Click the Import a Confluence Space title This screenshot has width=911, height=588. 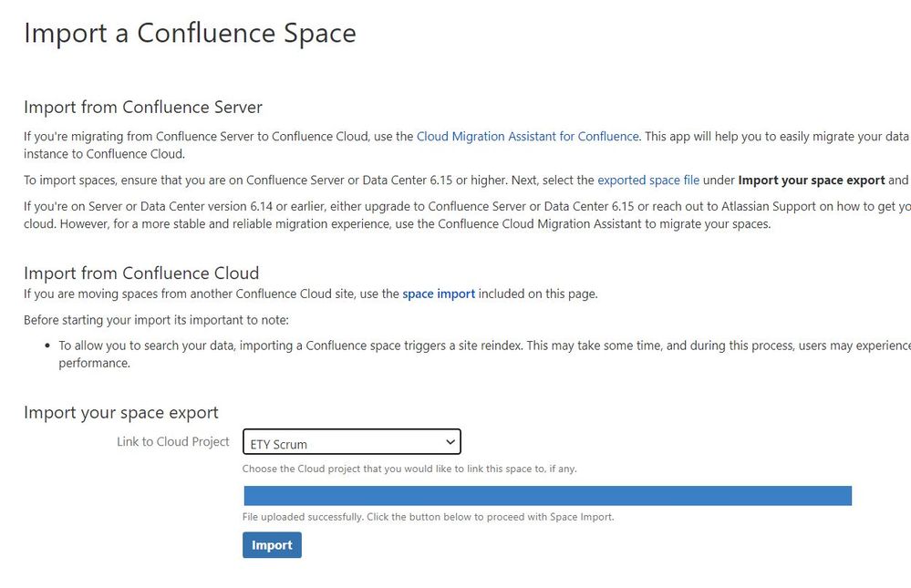190,34
